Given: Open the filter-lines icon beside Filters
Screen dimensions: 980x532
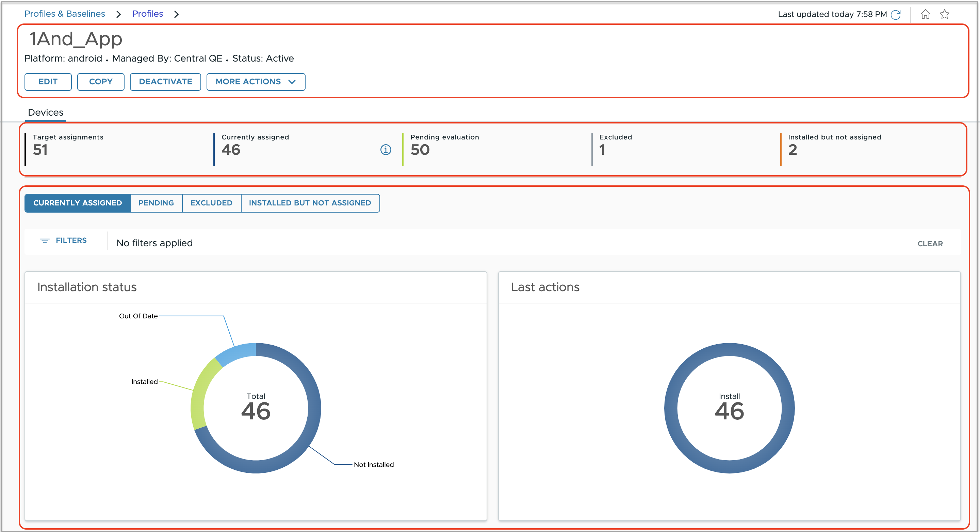Looking at the screenshot, I should click(45, 240).
